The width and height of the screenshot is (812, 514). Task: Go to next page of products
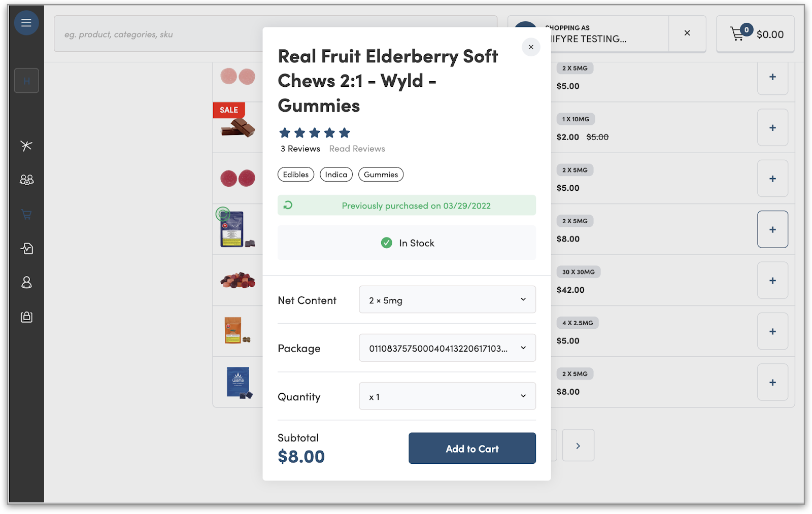point(578,446)
